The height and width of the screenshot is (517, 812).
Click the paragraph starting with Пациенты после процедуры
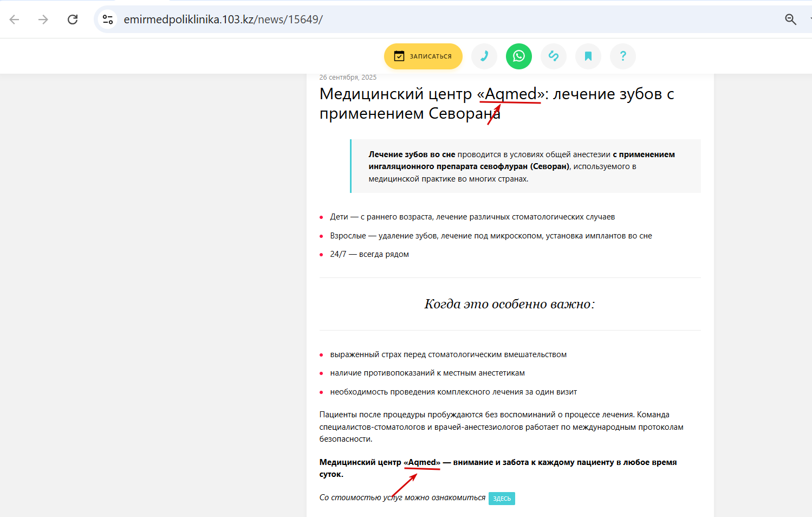pos(502,427)
